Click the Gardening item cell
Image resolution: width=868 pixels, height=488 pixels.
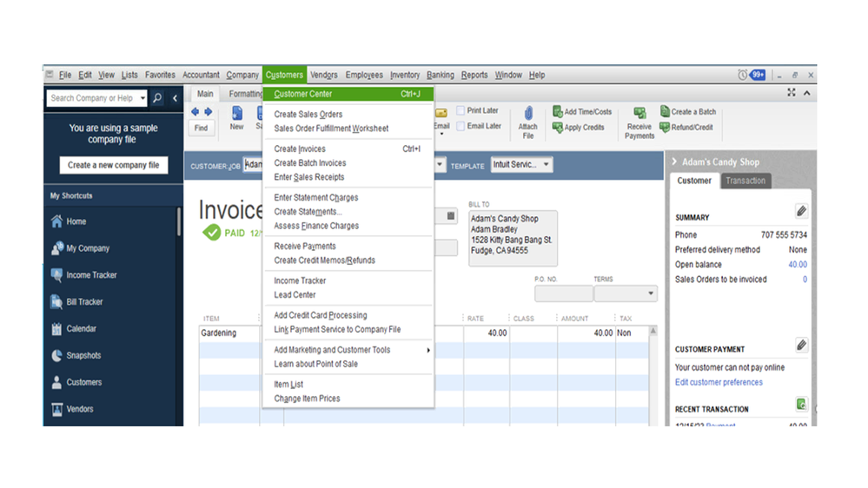click(x=229, y=333)
